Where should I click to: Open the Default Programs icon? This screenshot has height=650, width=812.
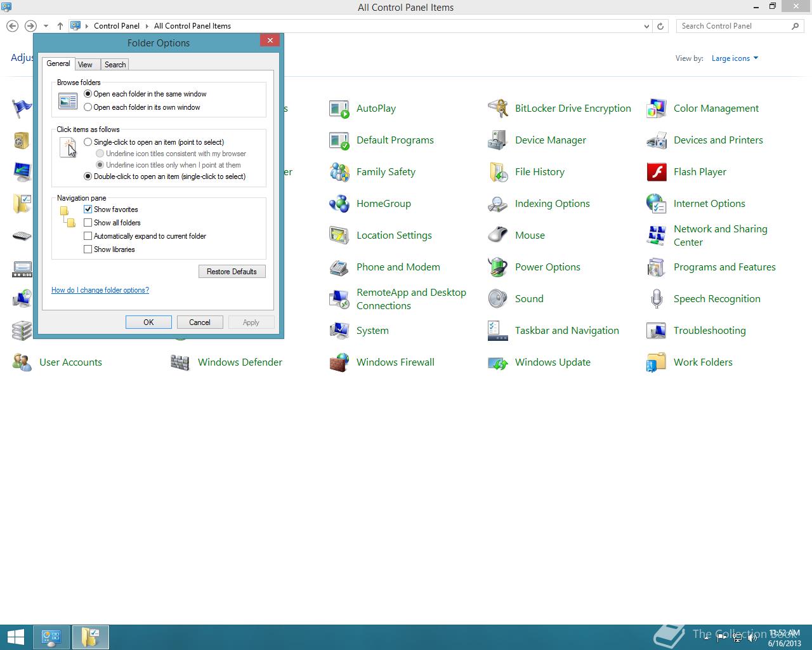(x=339, y=140)
